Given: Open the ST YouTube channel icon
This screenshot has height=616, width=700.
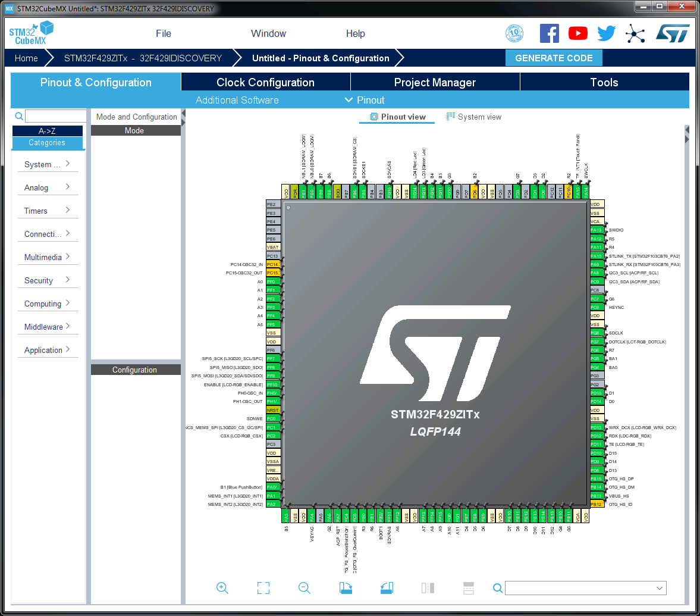Looking at the screenshot, I should (x=577, y=33).
